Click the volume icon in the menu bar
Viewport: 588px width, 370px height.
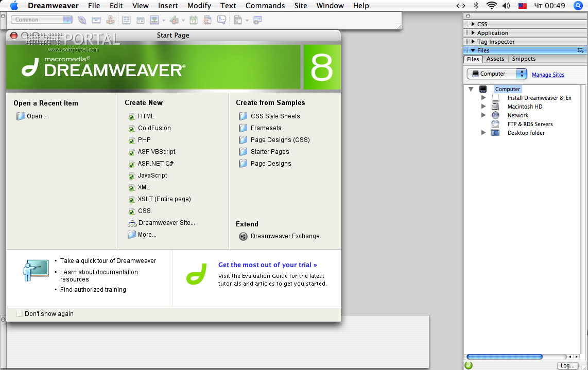pyautogui.click(x=506, y=6)
